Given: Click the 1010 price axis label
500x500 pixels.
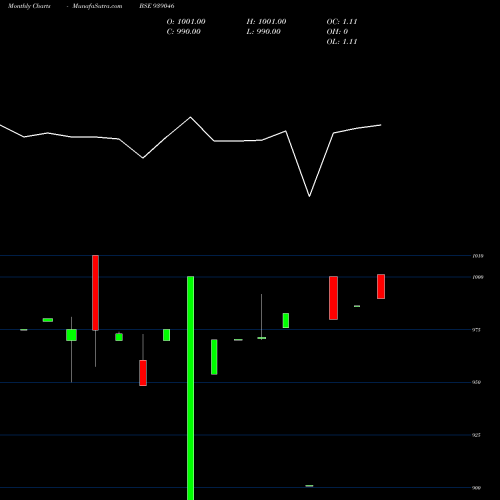Looking at the screenshot, I should (478, 256).
